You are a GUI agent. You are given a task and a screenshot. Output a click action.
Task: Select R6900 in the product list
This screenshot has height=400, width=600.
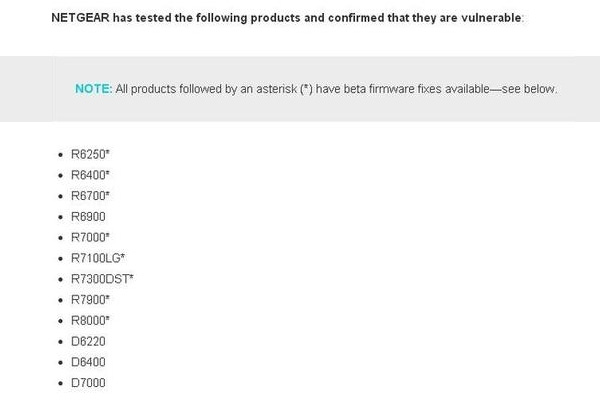[88, 217]
